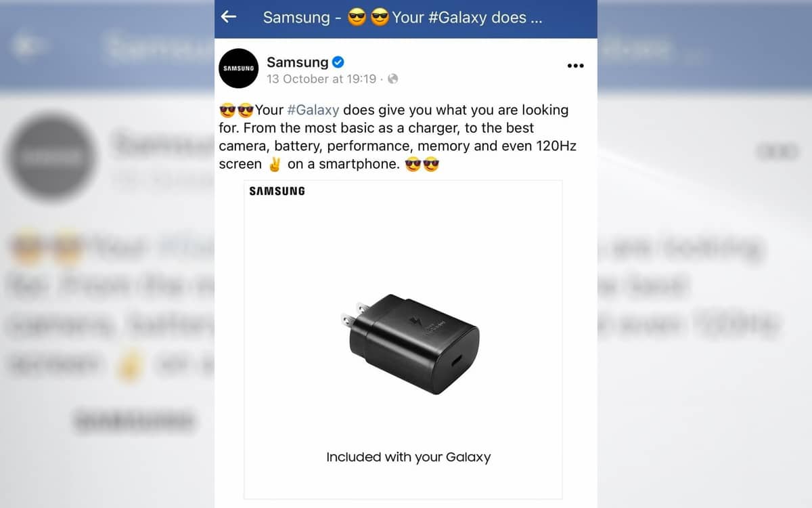Go back using the header arrow
812x508 pixels.
(x=229, y=17)
